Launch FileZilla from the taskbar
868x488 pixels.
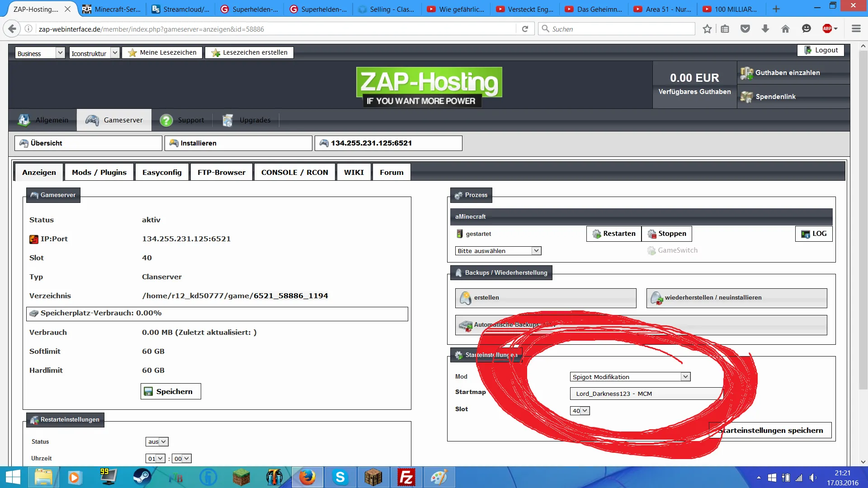[x=406, y=477]
